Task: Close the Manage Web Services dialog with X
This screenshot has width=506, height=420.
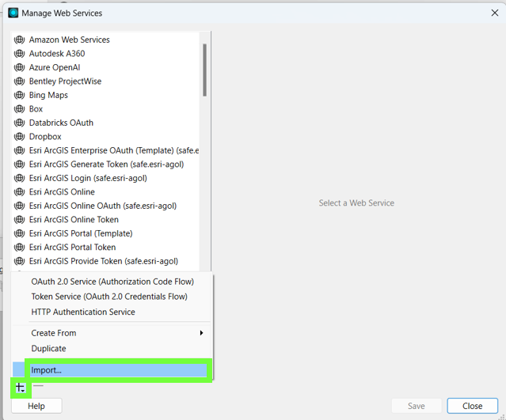Action: click(x=495, y=13)
